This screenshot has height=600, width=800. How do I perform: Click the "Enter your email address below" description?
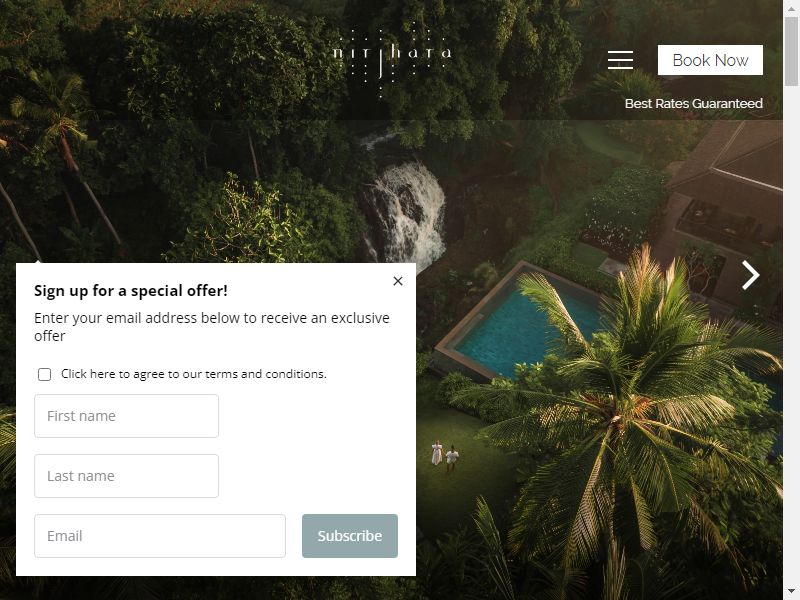[x=212, y=327]
